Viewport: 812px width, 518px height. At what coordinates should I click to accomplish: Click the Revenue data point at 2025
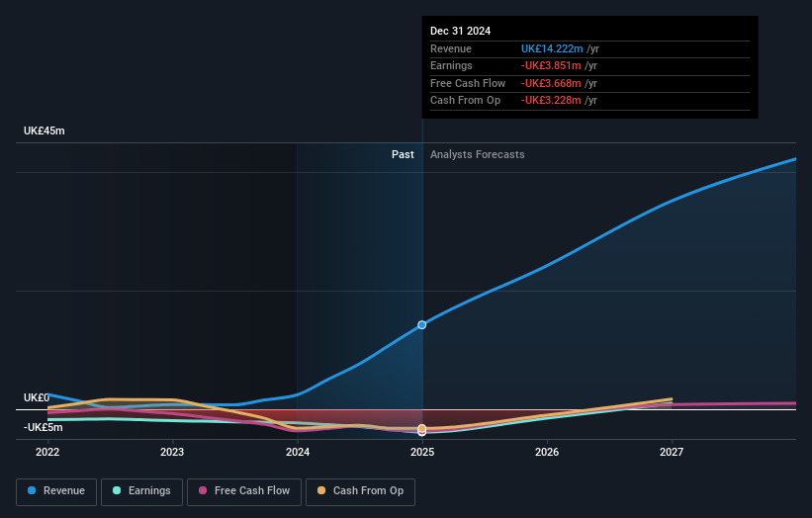[422, 325]
